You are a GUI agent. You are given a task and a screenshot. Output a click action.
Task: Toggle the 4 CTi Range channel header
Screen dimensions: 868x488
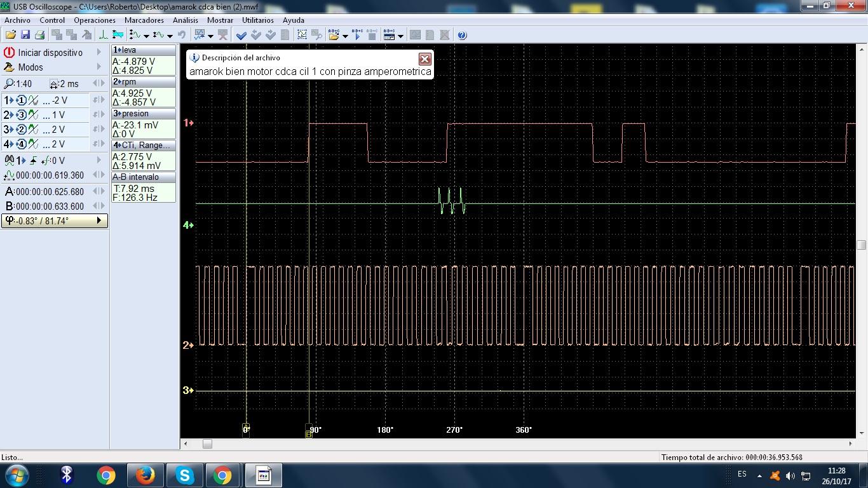[x=143, y=146]
